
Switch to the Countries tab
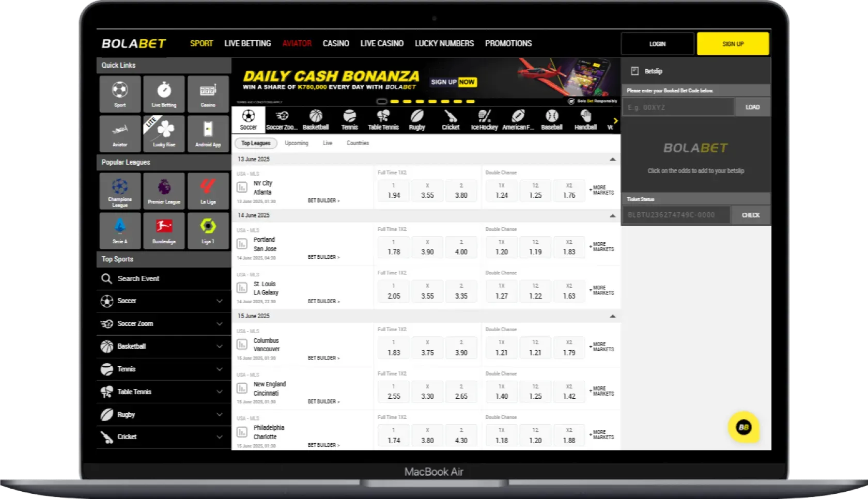358,143
